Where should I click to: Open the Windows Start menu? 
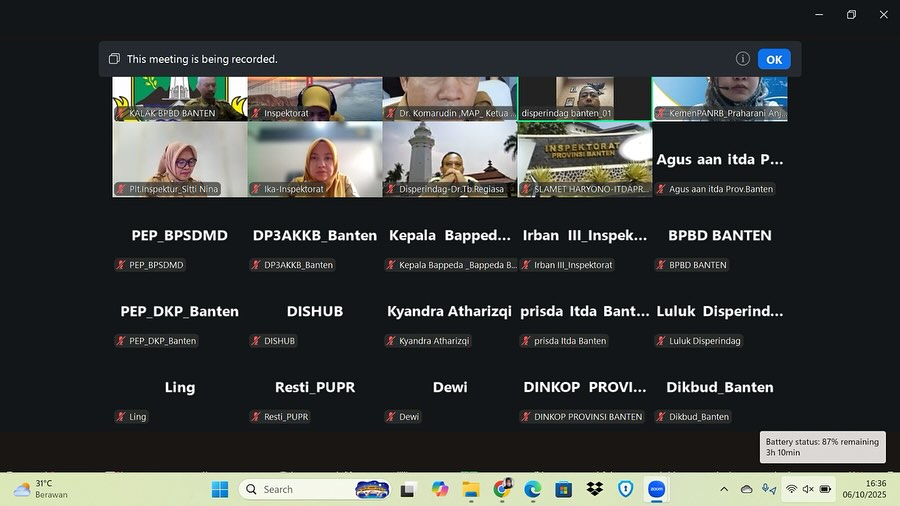pyautogui.click(x=220, y=489)
